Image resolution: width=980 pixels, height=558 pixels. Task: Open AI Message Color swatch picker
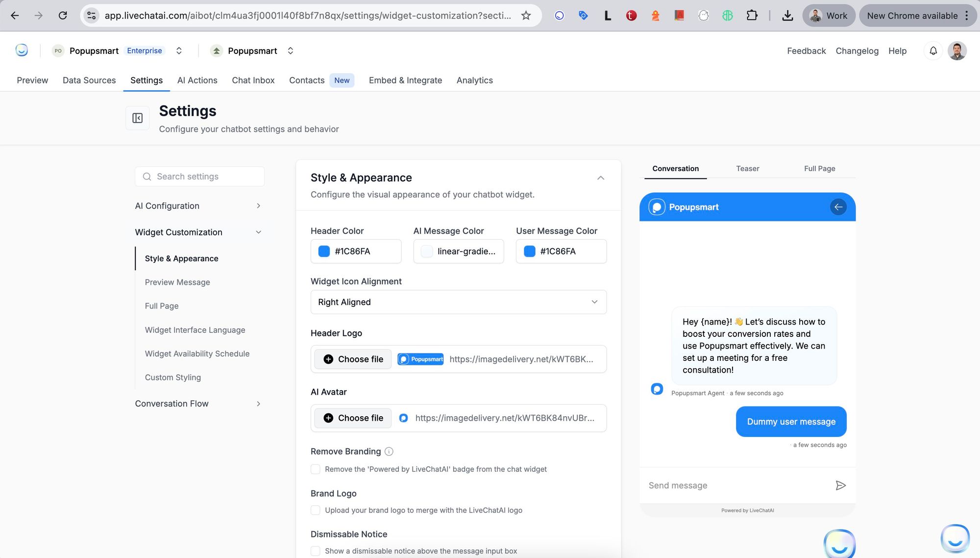pos(427,252)
